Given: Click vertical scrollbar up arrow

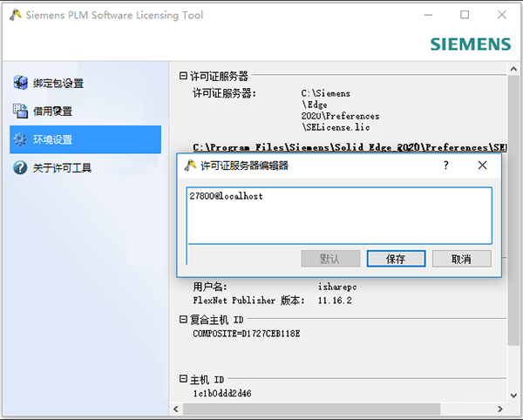Looking at the screenshot, I should [x=513, y=69].
